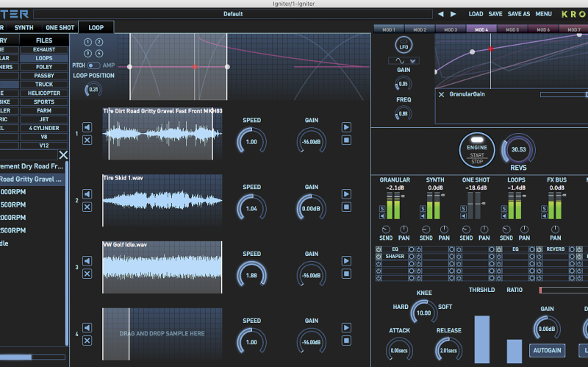Mute the VW Golf Idle loop slot

click(x=87, y=261)
